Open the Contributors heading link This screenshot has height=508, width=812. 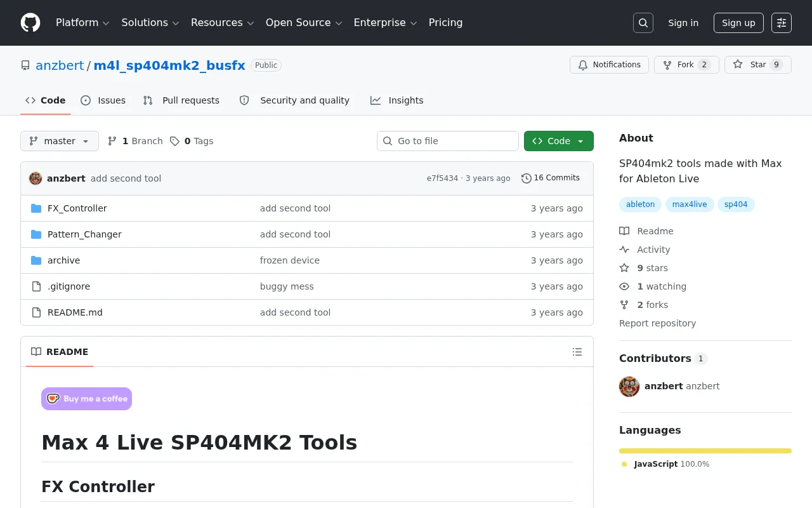[x=663, y=358]
